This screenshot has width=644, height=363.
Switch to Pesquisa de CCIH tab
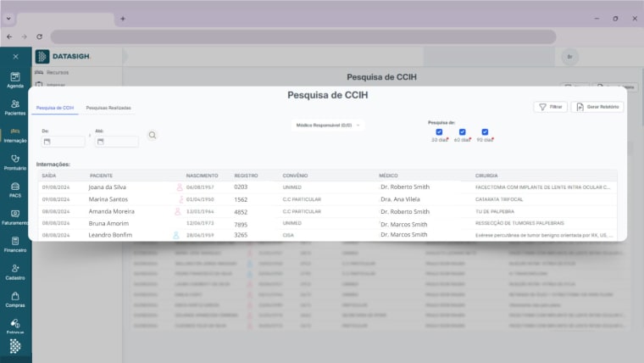pyautogui.click(x=55, y=108)
